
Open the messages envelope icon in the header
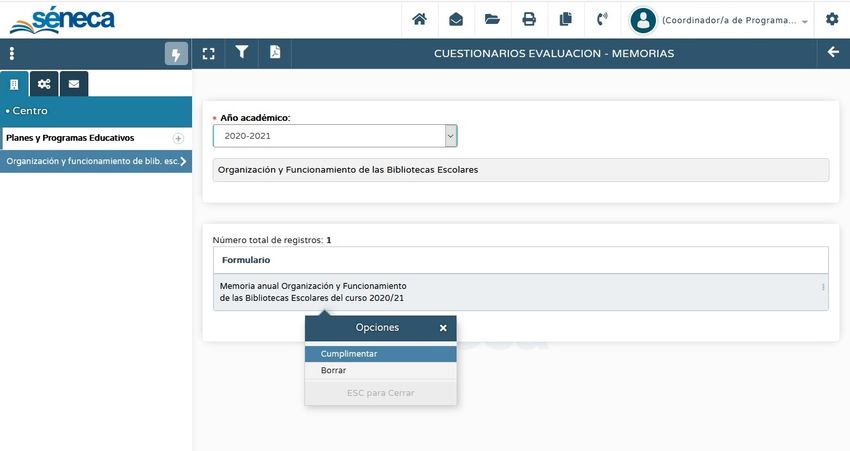(456, 19)
